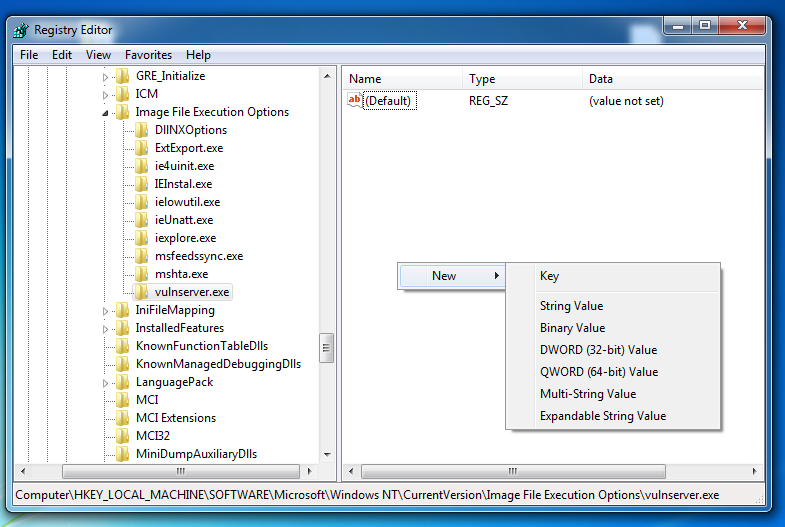Click the MiniDumpAuxiliaryDlls folder icon

122,454
